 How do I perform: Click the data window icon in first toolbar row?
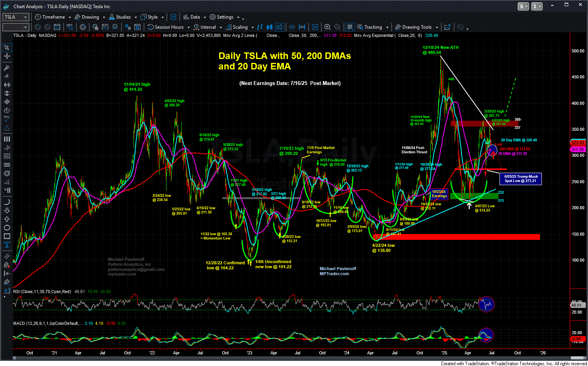pyautogui.click(x=173, y=17)
